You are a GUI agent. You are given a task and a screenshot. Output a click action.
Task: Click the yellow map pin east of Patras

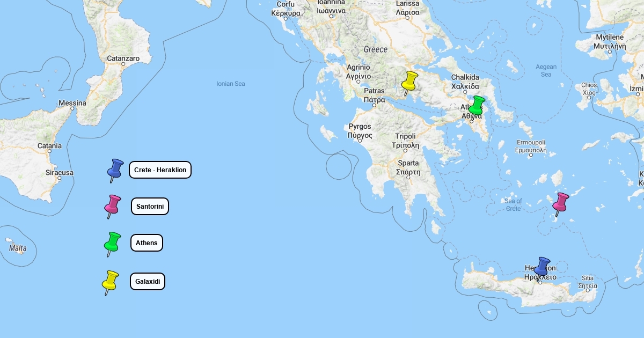tap(410, 82)
